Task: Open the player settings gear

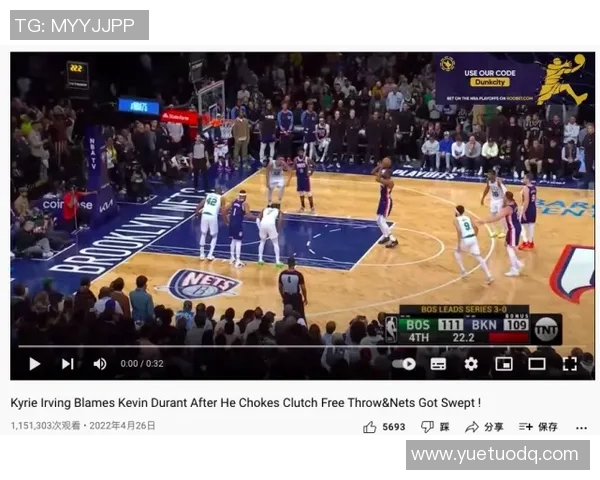Action: (x=471, y=364)
